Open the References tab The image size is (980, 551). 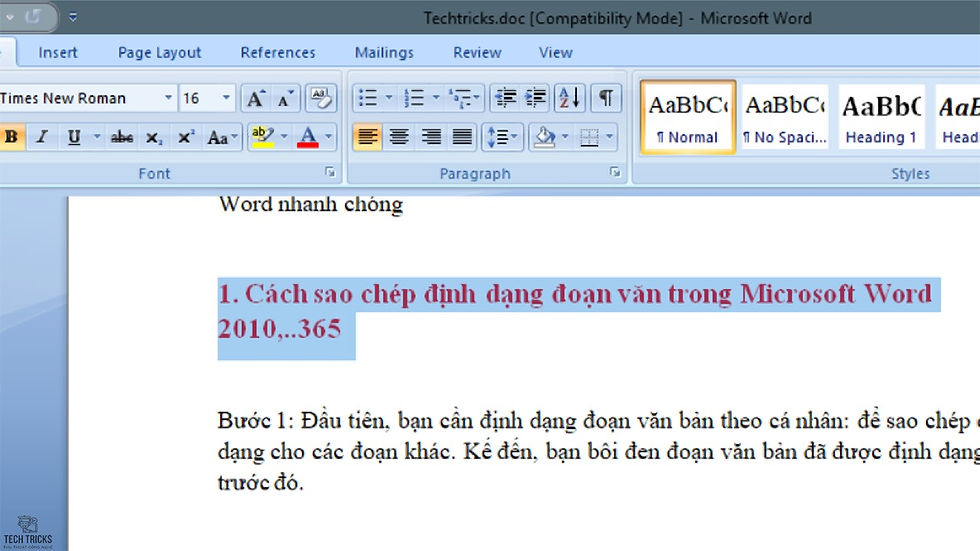278,52
